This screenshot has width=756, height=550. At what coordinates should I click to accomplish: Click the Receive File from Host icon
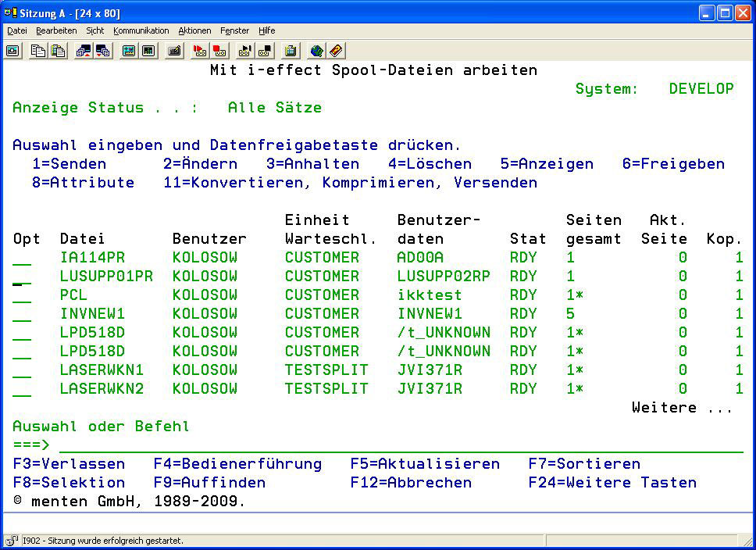tap(102, 51)
